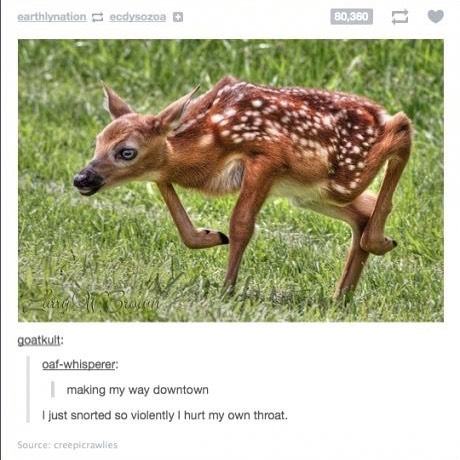460x460 pixels.
Task: Click the "Source:" label
Action: pos(34,445)
